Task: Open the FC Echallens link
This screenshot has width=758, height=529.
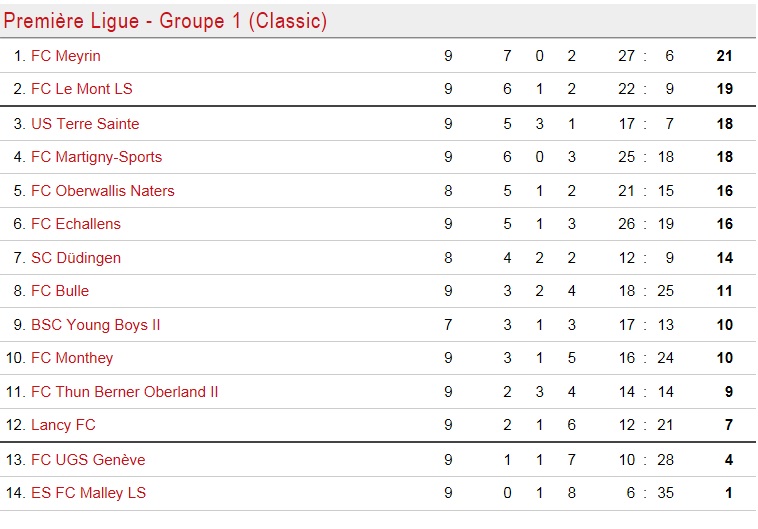Action: pos(76,224)
